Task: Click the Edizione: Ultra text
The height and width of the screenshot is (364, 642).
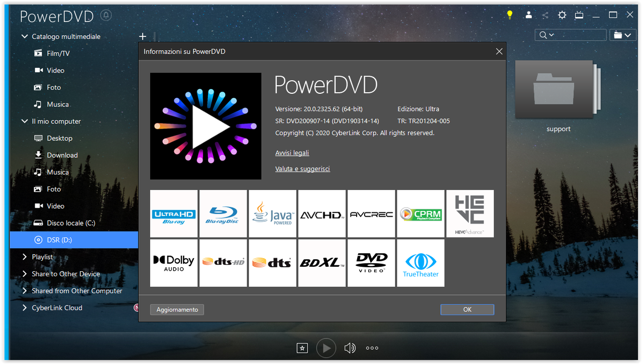Action: coord(418,109)
